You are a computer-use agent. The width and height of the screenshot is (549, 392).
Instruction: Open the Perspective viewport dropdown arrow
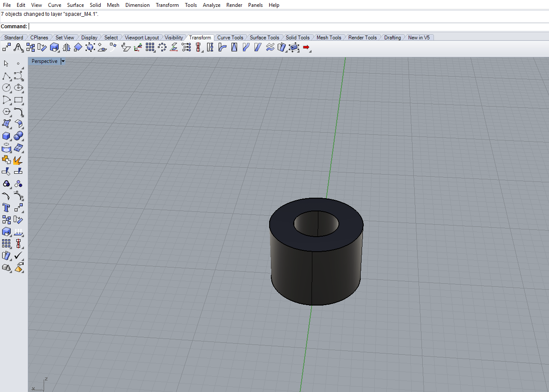(x=63, y=61)
